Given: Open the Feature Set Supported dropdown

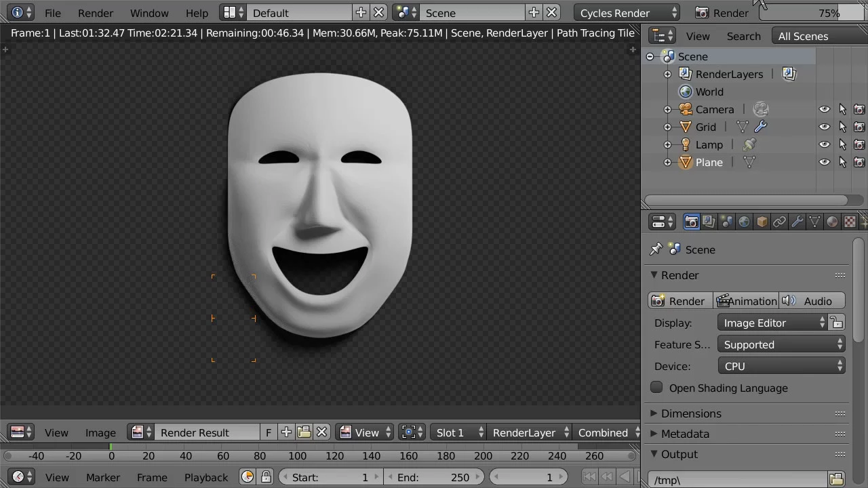Looking at the screenshot, I should pos(781,344).
